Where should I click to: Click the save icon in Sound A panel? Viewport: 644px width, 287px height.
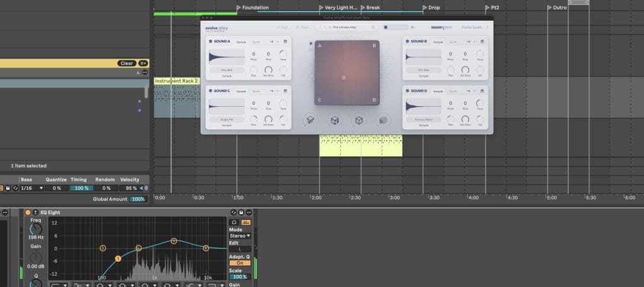286,41
